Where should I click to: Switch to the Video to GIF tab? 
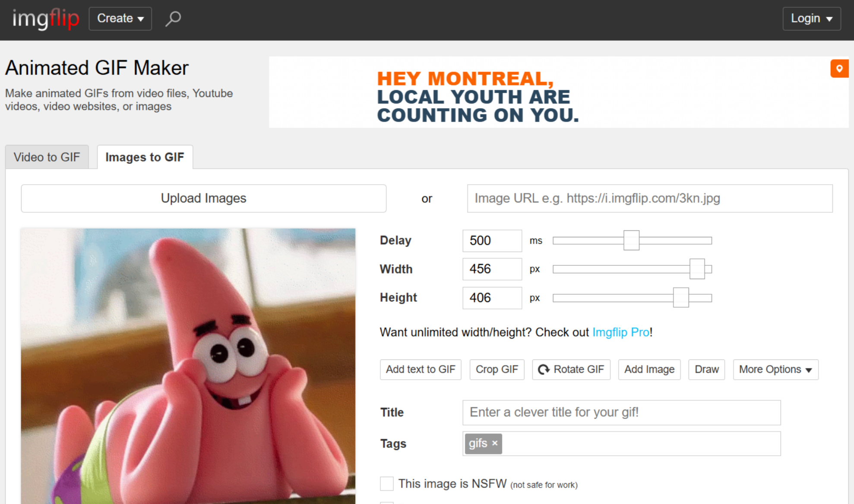(x=47, y=157)
